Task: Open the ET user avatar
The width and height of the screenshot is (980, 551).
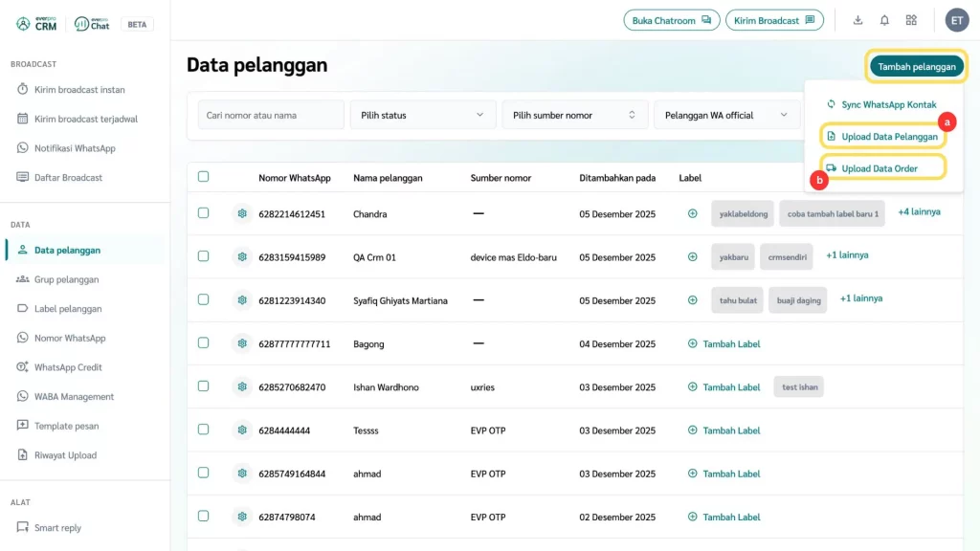Action: pyautogui.click(x=956, y=20)
